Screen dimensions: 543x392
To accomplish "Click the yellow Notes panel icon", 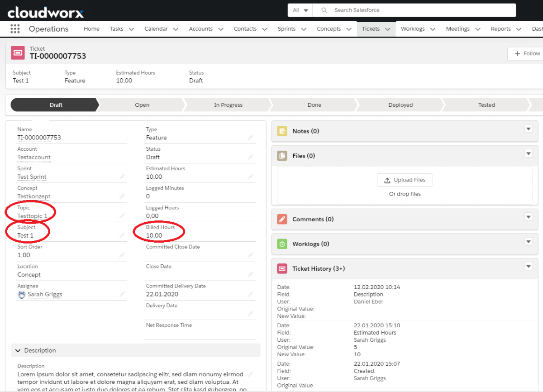I will [x=282, y=131].
